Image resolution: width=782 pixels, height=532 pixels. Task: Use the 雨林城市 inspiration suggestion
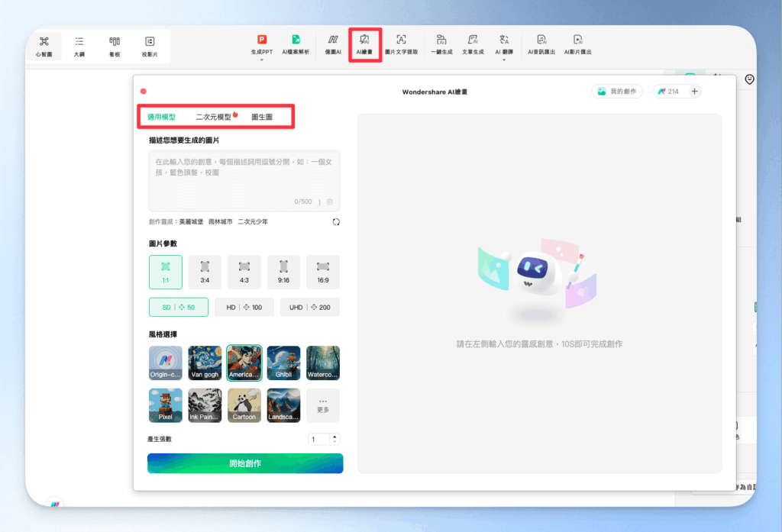[221, 222]
